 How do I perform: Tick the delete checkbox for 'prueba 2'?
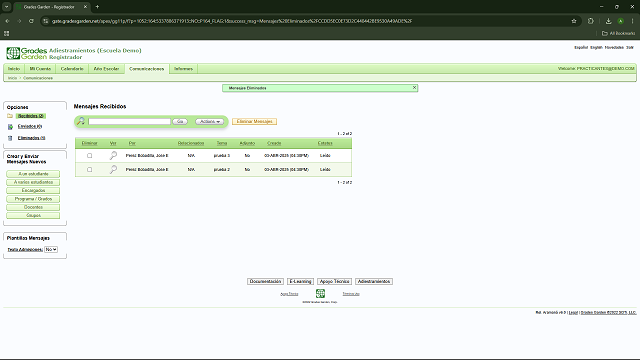tap(89, 169)
